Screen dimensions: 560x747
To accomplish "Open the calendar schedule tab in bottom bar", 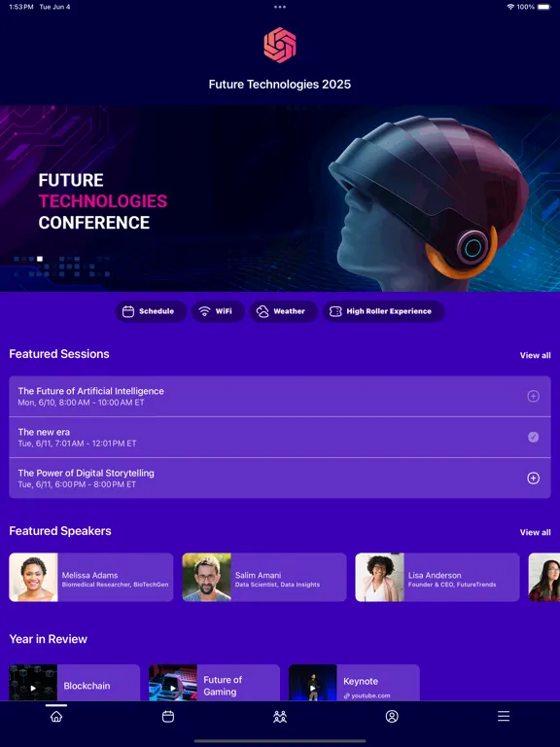I will [x=168, y=716].
